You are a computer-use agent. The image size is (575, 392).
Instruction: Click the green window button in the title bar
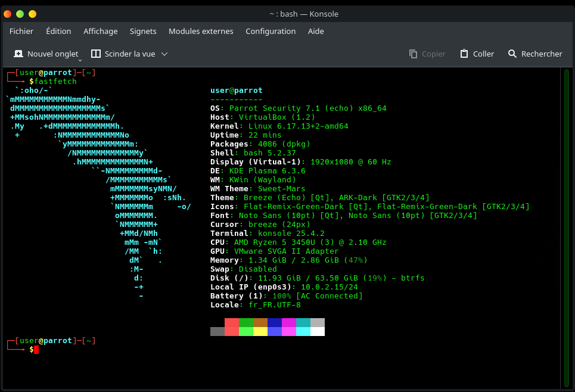tap(20, 14)
